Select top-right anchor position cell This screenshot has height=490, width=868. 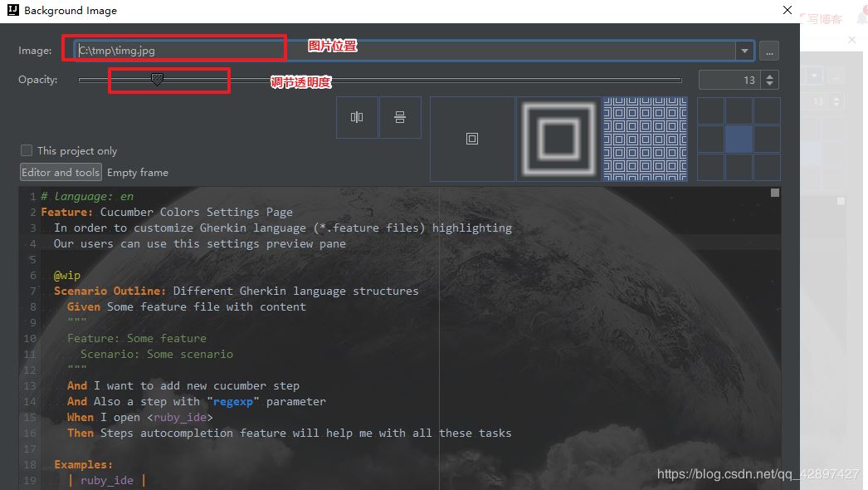pyautogui.click(x=767, y=110)
